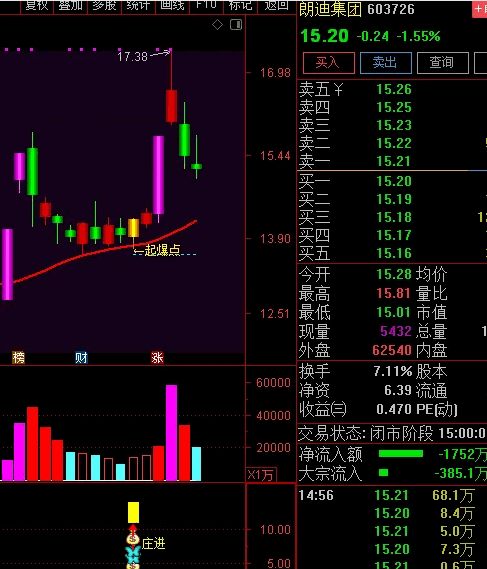Click the 查询 query button
Screen dimensions: 487x569
pos(442,63)
